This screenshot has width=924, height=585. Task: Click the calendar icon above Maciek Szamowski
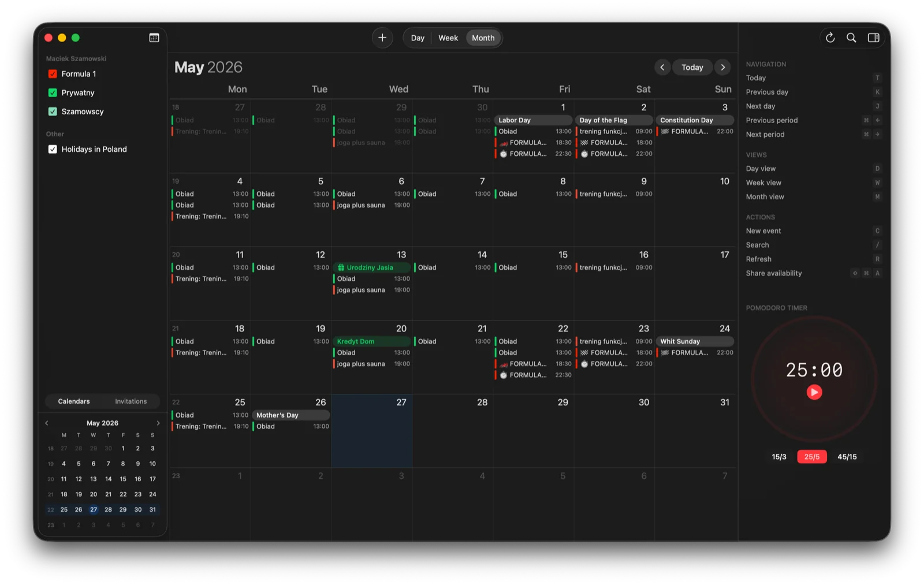154,37
